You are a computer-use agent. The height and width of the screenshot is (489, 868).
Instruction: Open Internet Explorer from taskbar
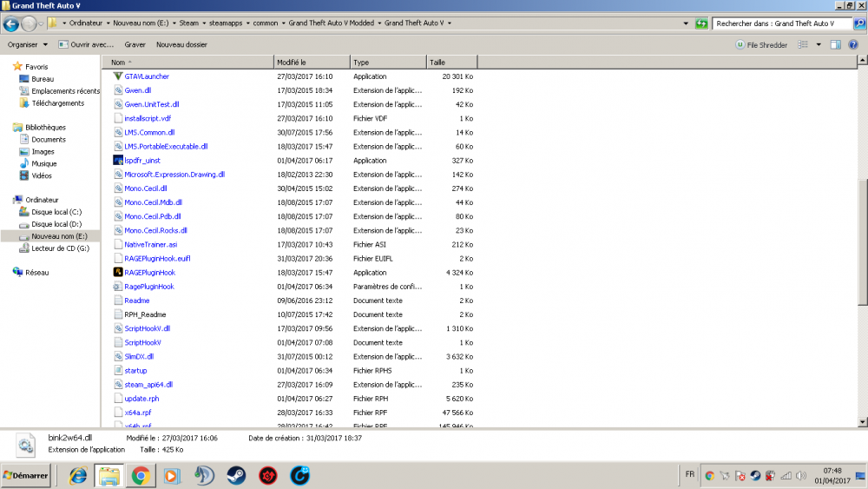[x=77, y=476]
